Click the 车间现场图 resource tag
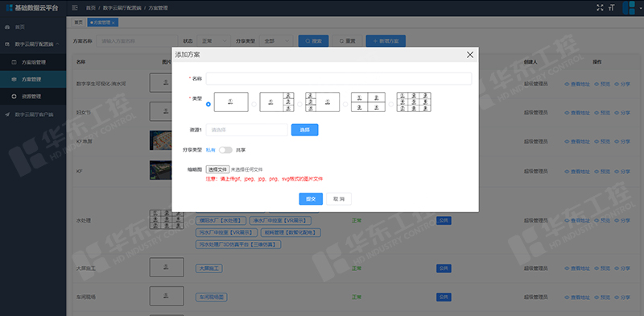The width and height of the screenshot is (644, 316). pos(212,297)
